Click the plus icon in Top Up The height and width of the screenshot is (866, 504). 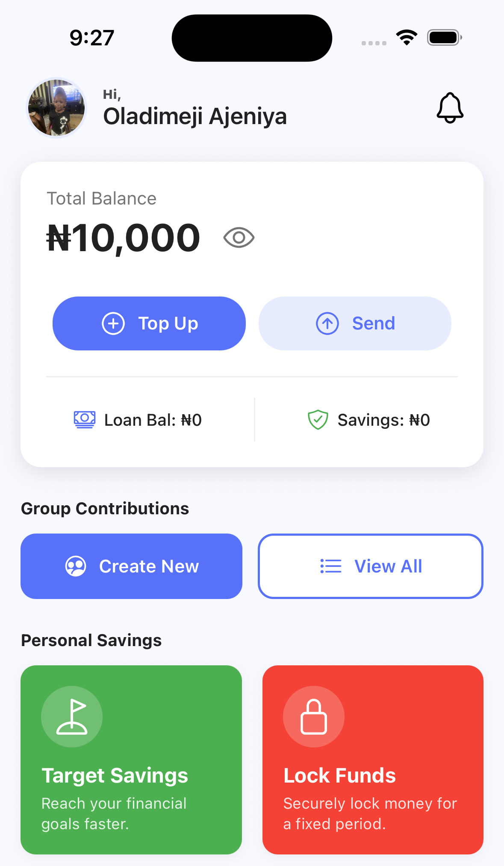click(x=113, y=323)
